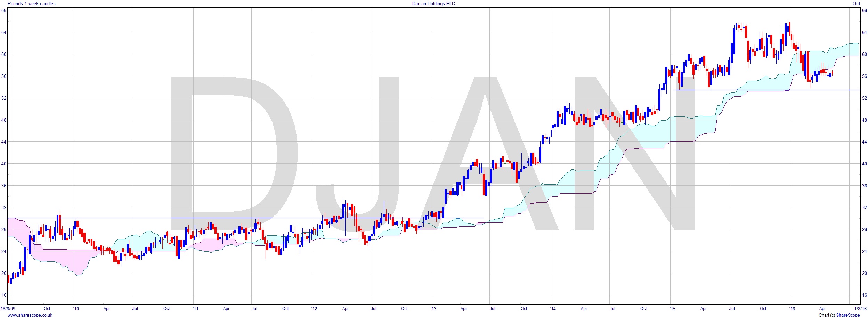Image resolution: width=868 pixels, height=318 pixels.
Task: Click the Ord label in top-right corner
Action: 856,3
